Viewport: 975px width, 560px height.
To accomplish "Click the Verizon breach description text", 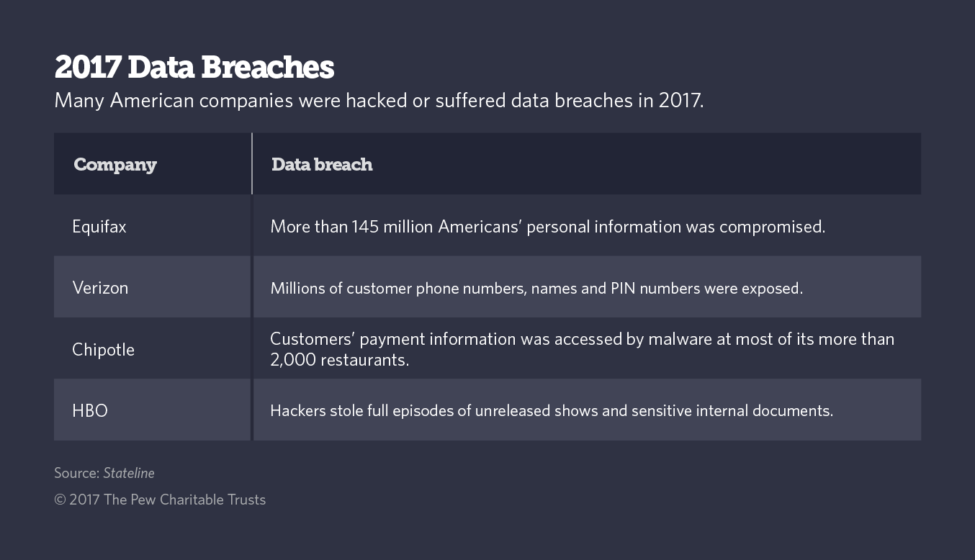I will 536,289.
